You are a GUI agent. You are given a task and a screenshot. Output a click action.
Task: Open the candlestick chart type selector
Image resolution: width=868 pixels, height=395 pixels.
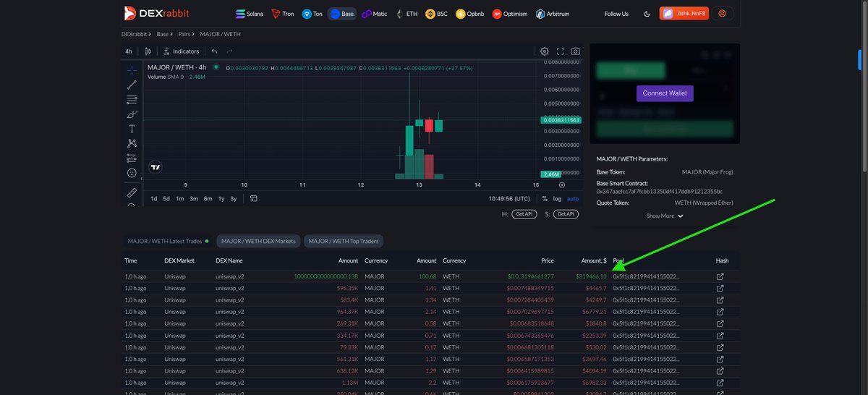pyautogui.click(x=148, y=51)
